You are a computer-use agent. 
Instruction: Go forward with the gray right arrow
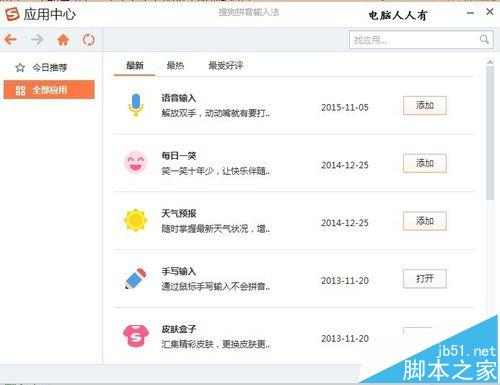37,40
